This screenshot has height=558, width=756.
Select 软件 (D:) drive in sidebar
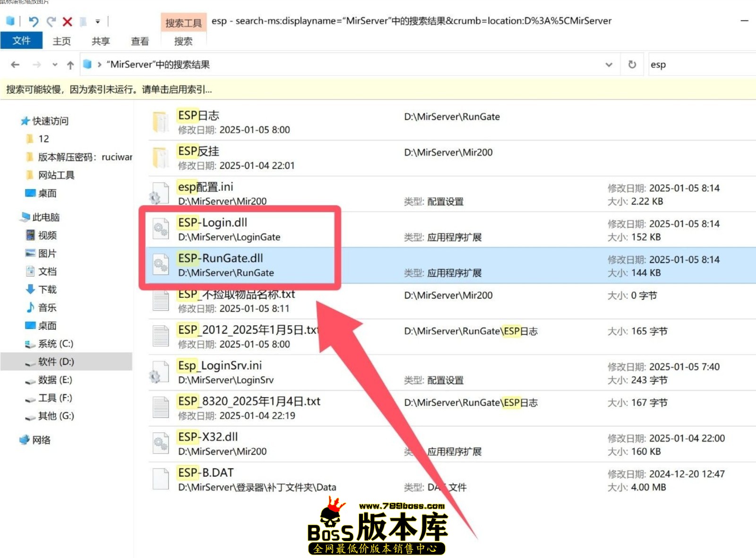point(56,362)
